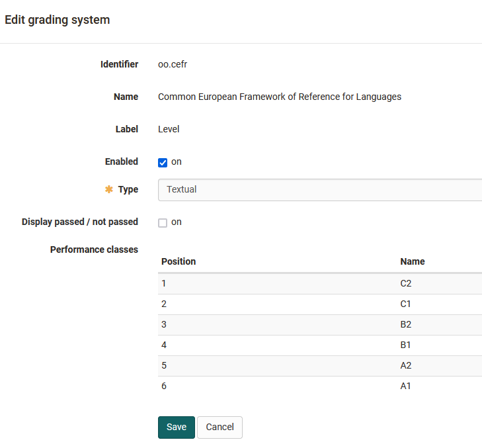The image size is (482, 448).
Task: Click the Save button
Action: (x=177, y=427)
